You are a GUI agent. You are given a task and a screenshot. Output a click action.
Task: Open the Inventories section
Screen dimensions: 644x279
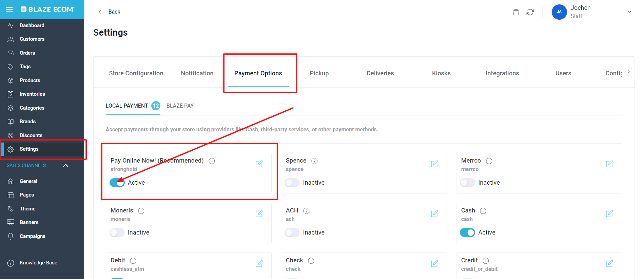tap(32, 94)
